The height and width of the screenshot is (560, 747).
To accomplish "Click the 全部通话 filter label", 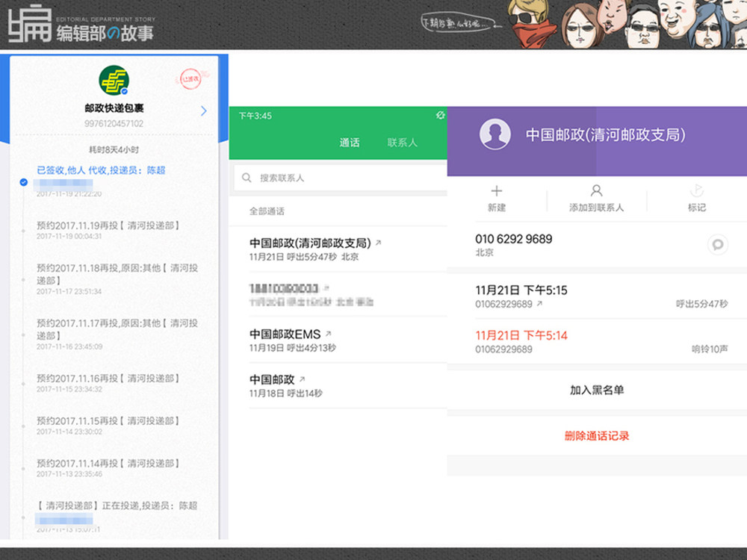I will (x=267, y=211).
